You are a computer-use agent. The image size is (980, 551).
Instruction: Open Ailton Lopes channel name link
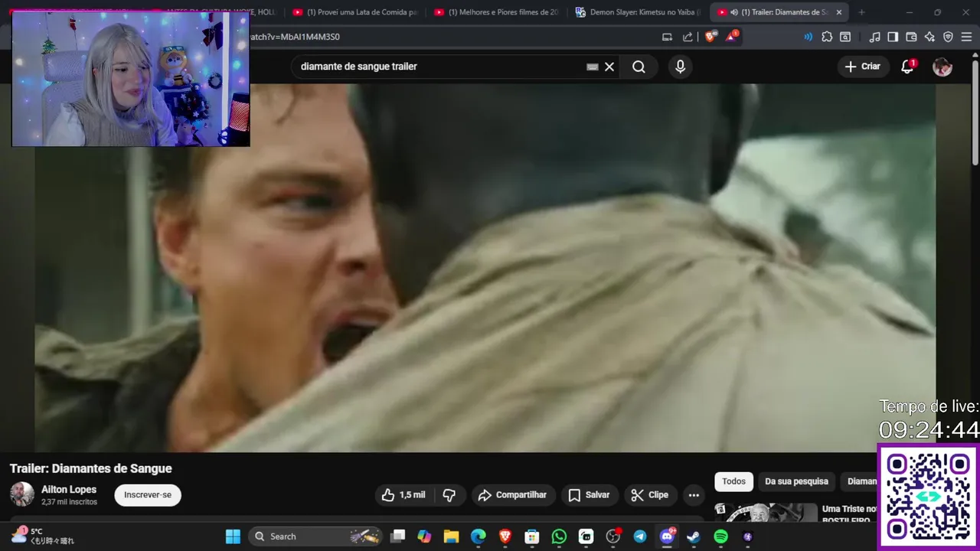69,490
